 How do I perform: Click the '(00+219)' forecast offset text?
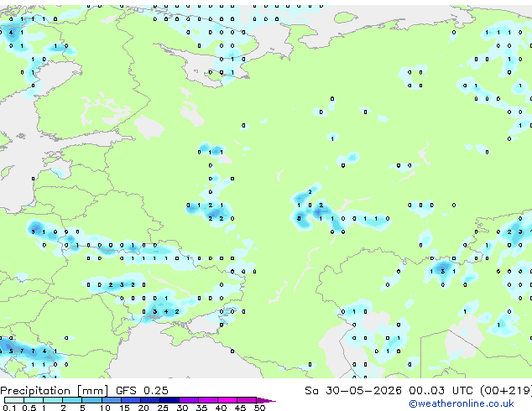(506, 391)
